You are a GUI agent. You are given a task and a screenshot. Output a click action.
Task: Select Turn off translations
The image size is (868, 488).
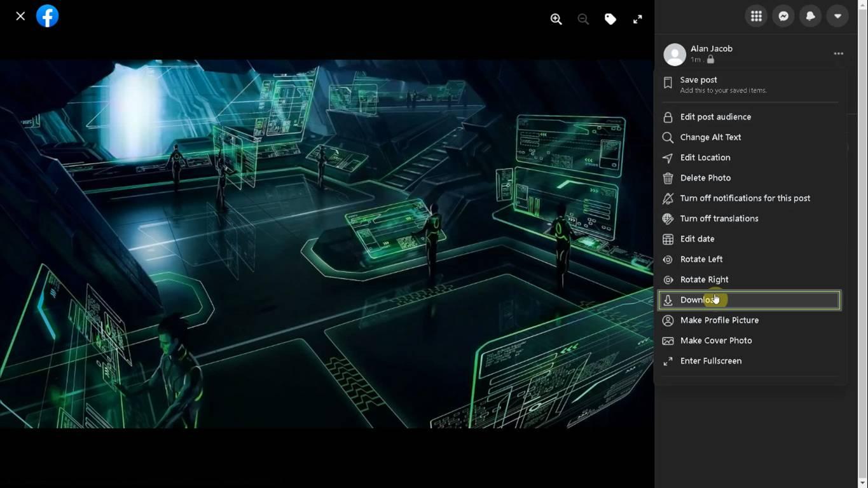pyautogui.click(x=750, y=219)
